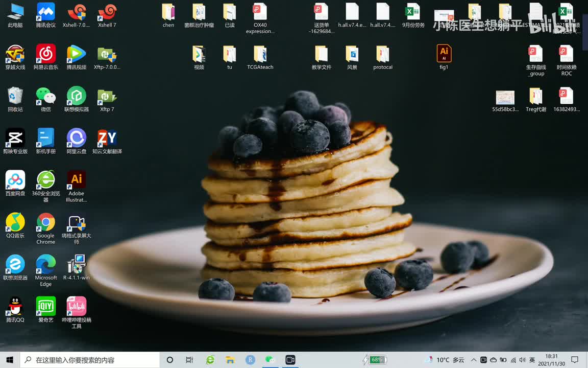Select the 风景 folder
The image size is (588, 368).
[352, 58]
